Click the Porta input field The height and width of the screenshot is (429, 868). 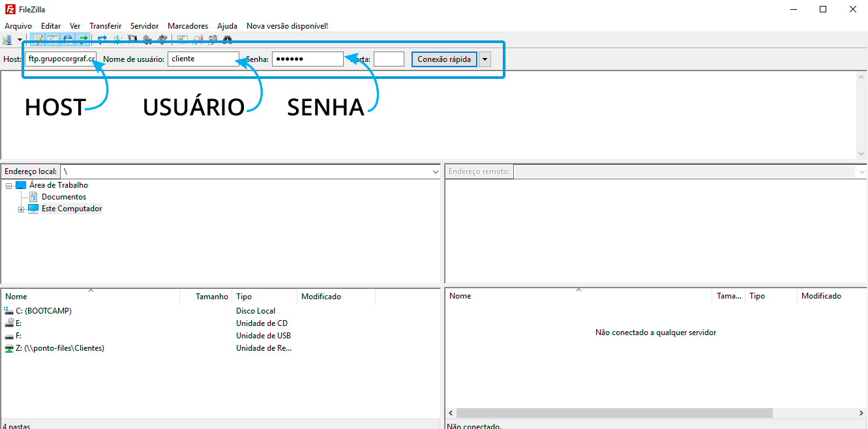tap(389, 59)
